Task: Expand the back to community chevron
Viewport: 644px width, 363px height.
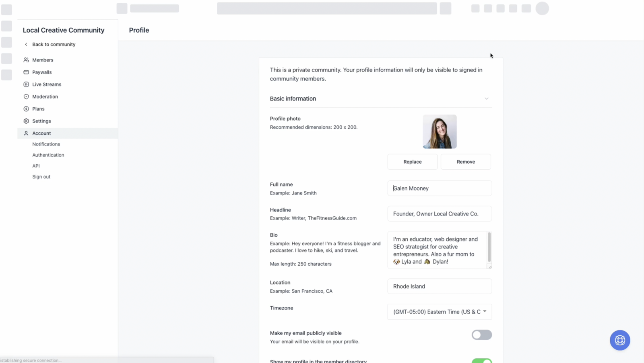Action: pos(26,44)
